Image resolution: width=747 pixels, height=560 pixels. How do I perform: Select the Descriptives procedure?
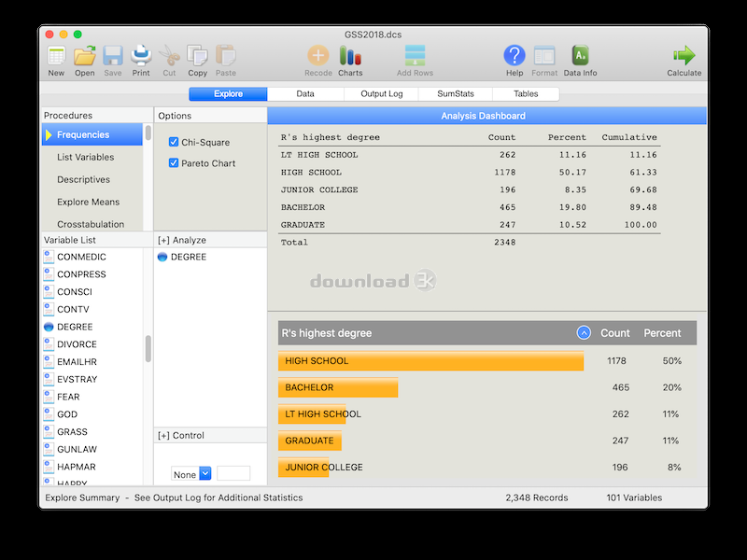point(92,179)
